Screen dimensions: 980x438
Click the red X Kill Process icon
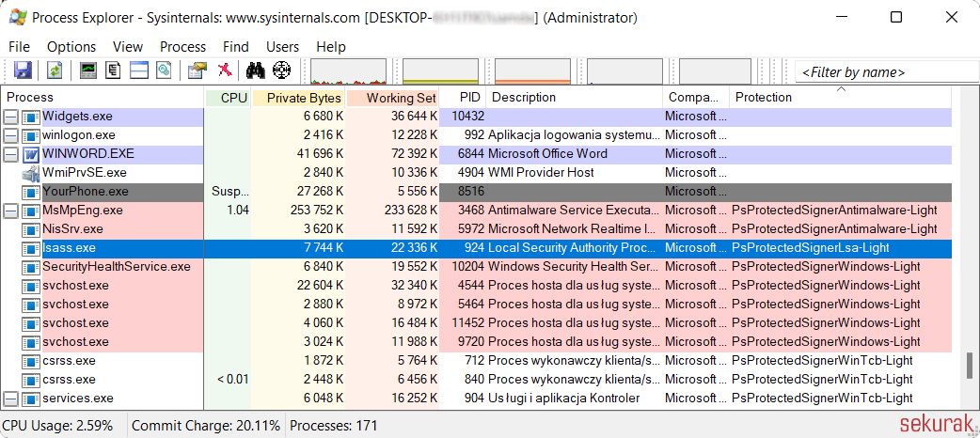pos(225,70)
